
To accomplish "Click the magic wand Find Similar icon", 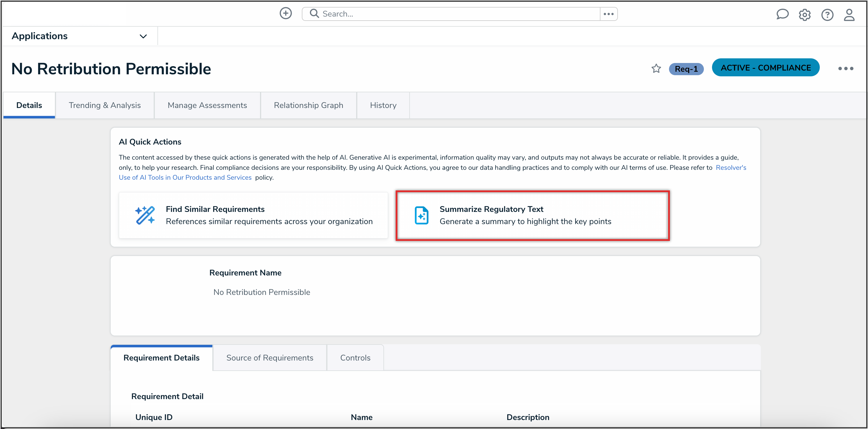I will point(145,215).
